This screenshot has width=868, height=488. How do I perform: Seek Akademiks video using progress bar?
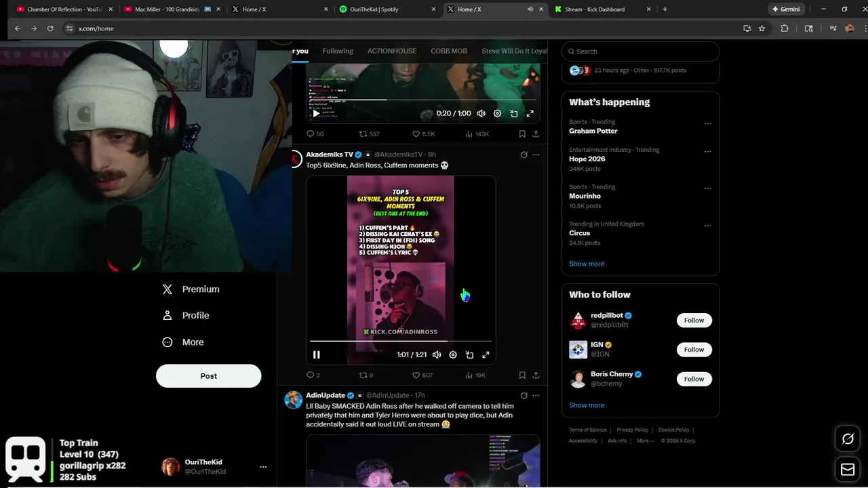click(x=401, y=341)
